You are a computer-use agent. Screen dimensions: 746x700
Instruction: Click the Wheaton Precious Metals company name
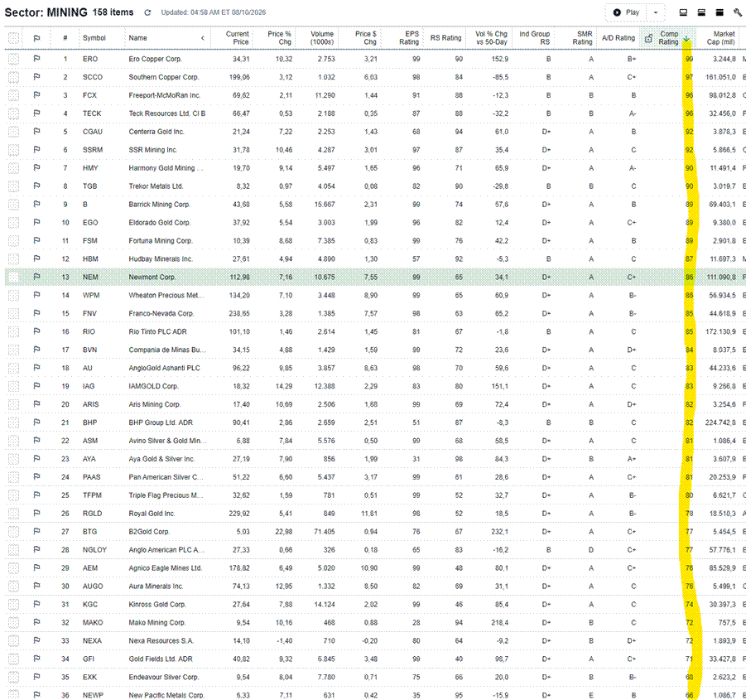point(166,295)
